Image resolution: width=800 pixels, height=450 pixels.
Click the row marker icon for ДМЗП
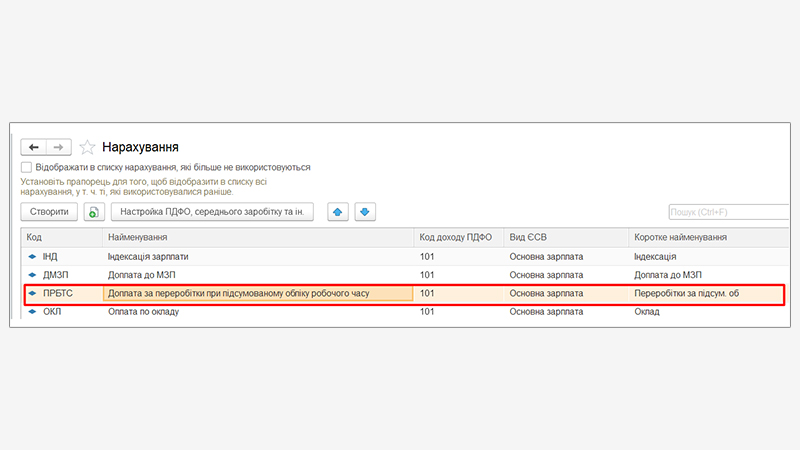point(32,275)
